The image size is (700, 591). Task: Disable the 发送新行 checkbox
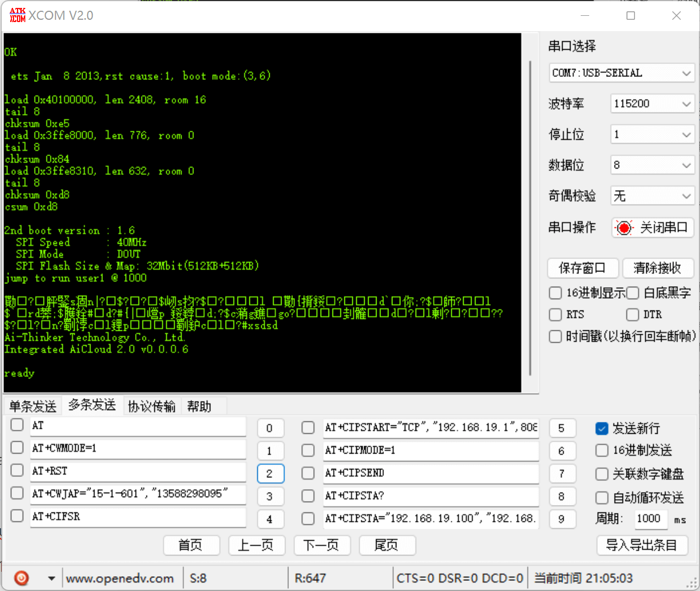point(602,428)
